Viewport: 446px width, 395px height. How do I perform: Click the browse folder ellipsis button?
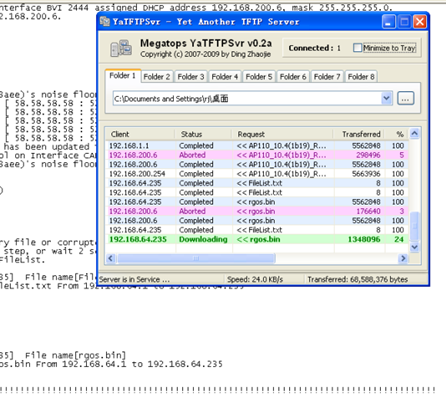(405, 99)
